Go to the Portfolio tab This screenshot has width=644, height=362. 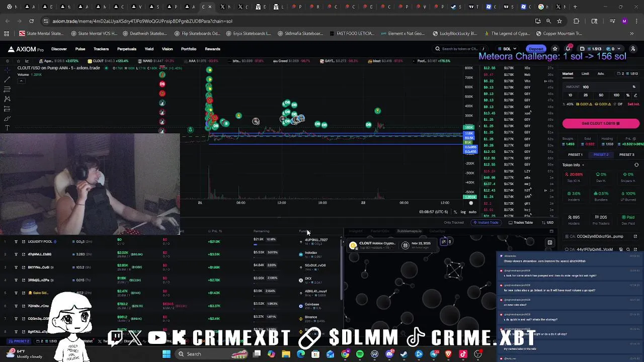click(x=189, y=49)
